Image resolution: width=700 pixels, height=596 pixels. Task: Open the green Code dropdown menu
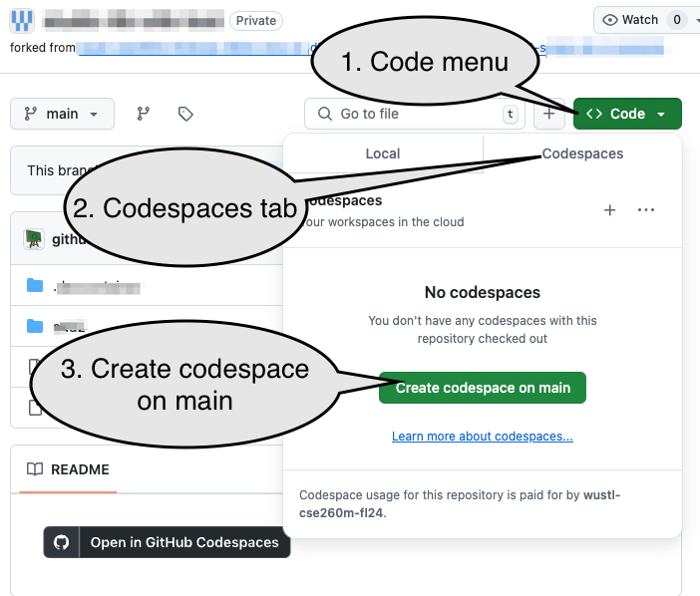(x=627, y=114)
